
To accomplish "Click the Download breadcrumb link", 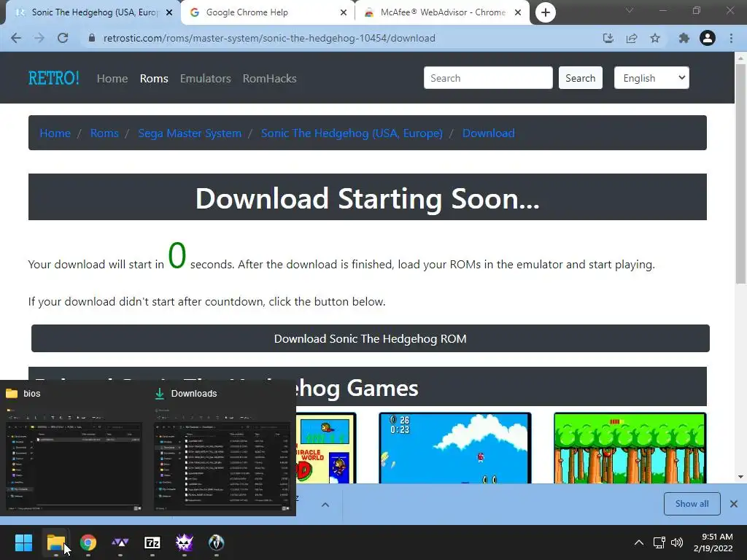I will tap(488, 133).
